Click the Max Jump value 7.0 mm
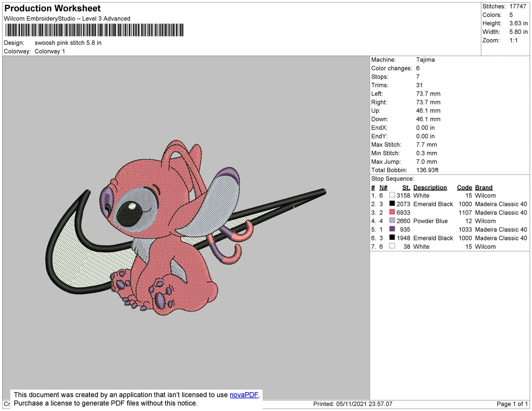Screen dimensions: 532x411 [x=427, y=162]
